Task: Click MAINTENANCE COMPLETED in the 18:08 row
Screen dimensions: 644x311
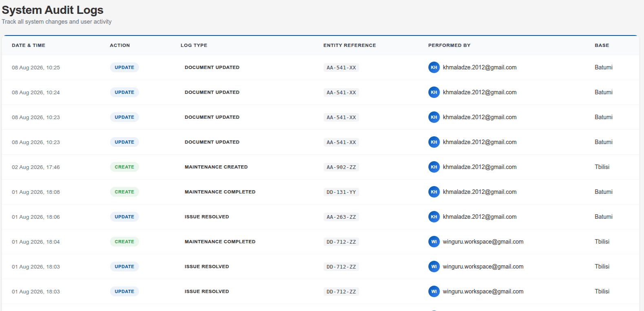Action: [x=220, y=192]
